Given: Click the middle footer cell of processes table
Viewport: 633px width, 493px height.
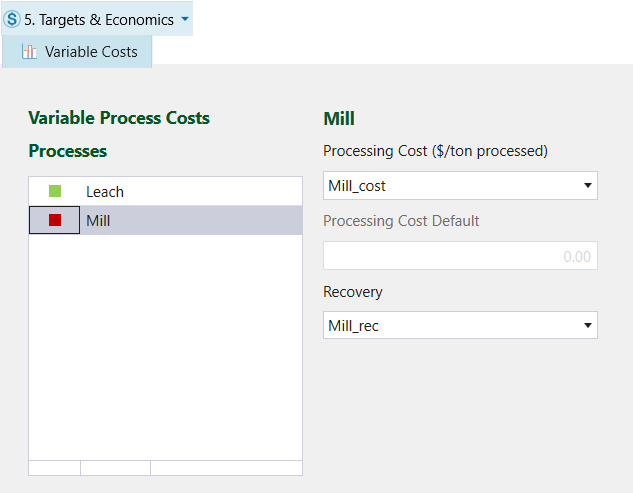Looking at the screenshot, I should [x=115, y=468].
